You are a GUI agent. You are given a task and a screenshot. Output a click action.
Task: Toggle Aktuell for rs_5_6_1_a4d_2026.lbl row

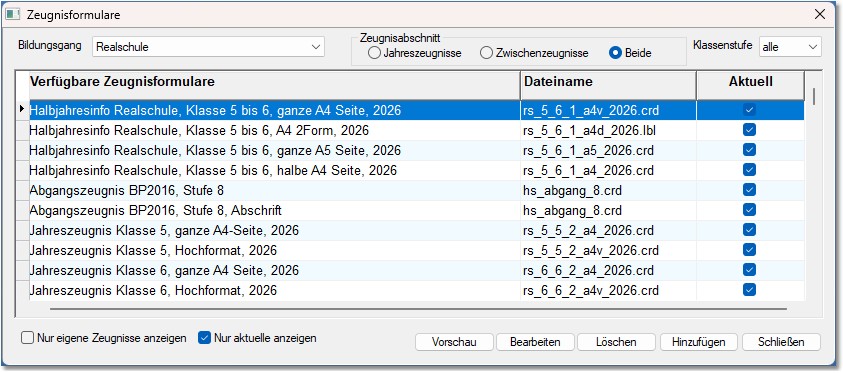(749, 130)
